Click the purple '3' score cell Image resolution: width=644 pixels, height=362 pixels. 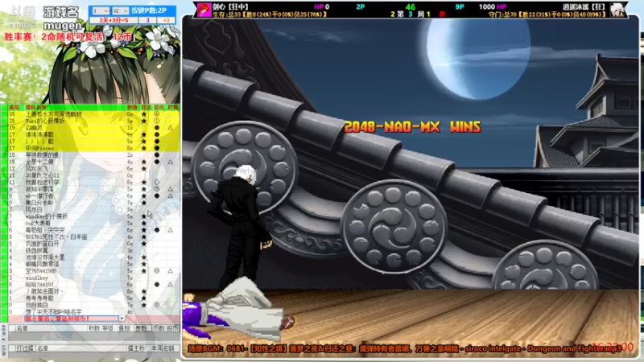[x=147, y=20]
